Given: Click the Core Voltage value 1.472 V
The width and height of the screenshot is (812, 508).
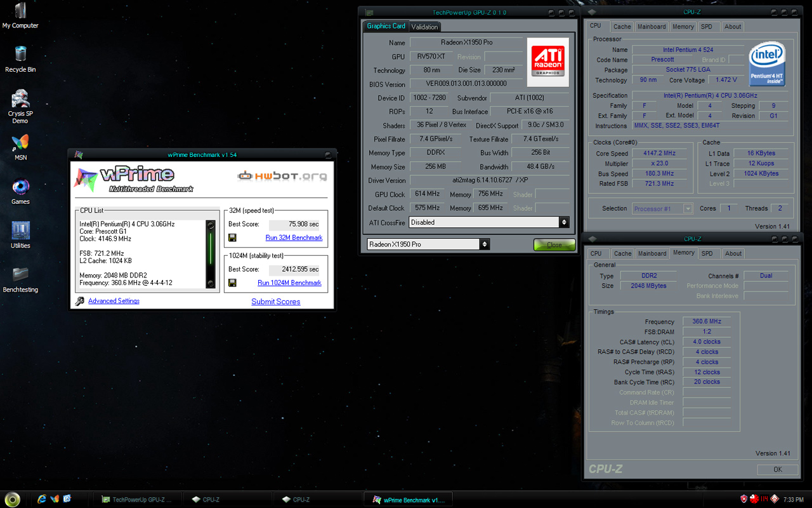Looking at the screenshot, I should click(x=726, y=80).
